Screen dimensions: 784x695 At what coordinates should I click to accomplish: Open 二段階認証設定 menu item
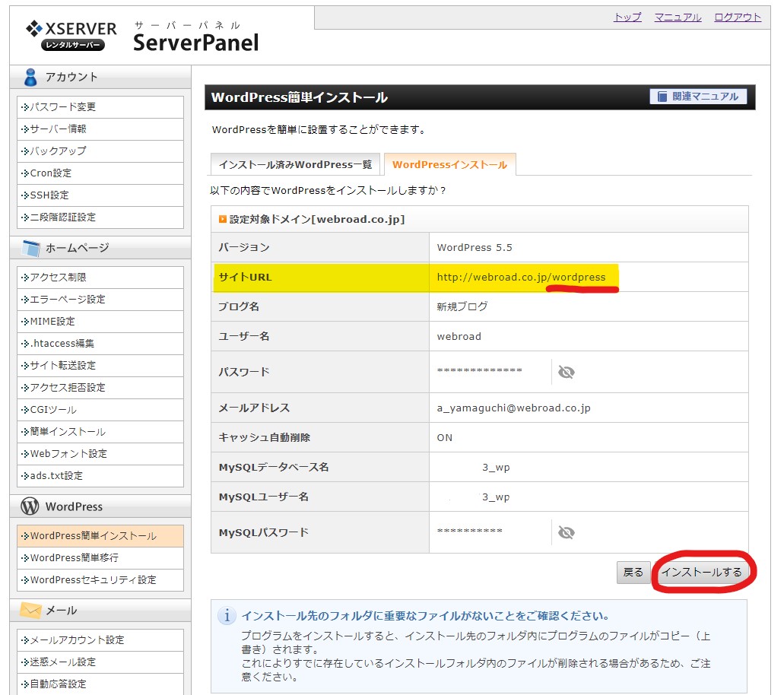tap(100, 217)
